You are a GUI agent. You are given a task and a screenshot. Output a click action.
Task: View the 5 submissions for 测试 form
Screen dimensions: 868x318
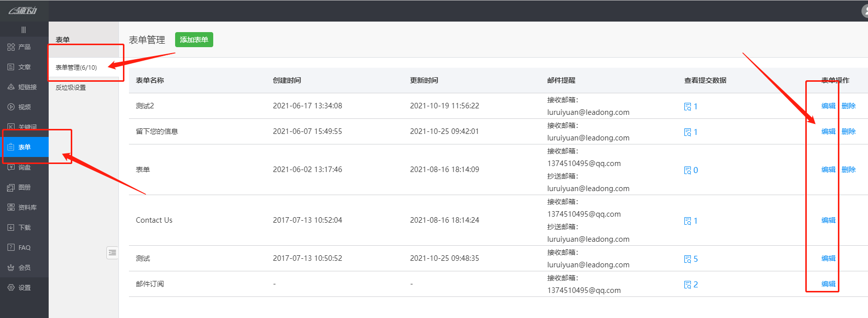click(691, 259)
